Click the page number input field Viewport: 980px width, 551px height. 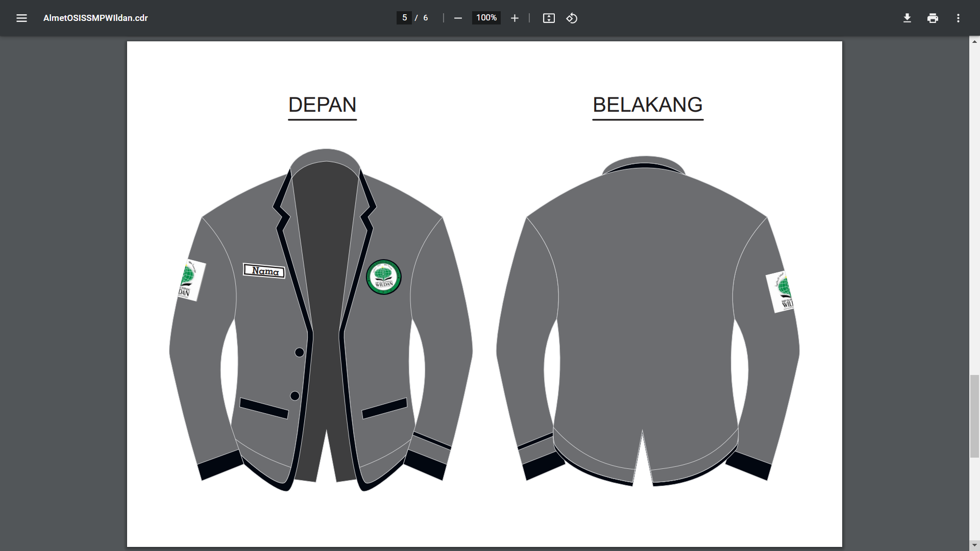(x=404, y=18)
